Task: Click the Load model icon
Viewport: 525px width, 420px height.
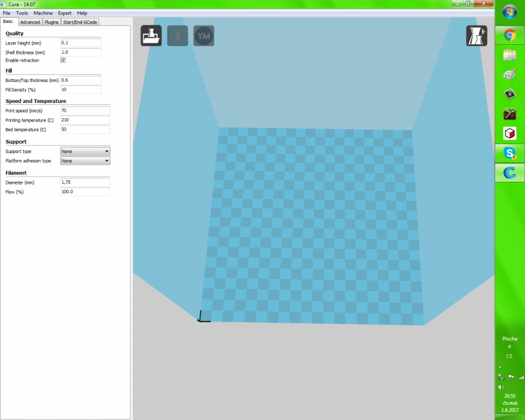Action: click(x=151, y=36)
